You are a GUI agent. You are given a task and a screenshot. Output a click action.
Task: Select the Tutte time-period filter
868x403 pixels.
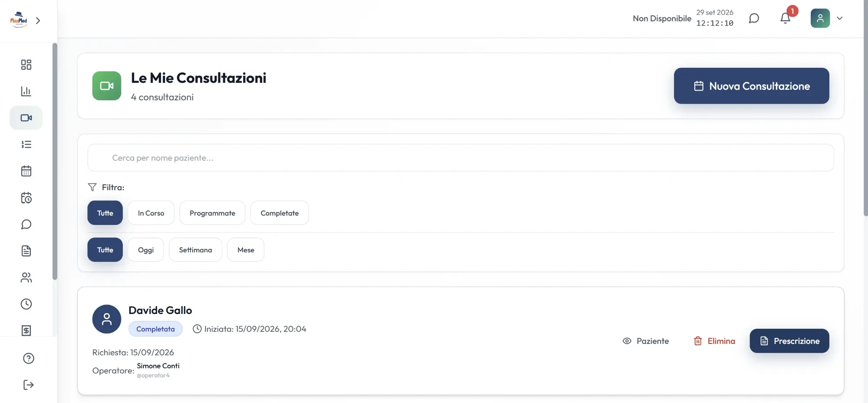coord(105,250)
